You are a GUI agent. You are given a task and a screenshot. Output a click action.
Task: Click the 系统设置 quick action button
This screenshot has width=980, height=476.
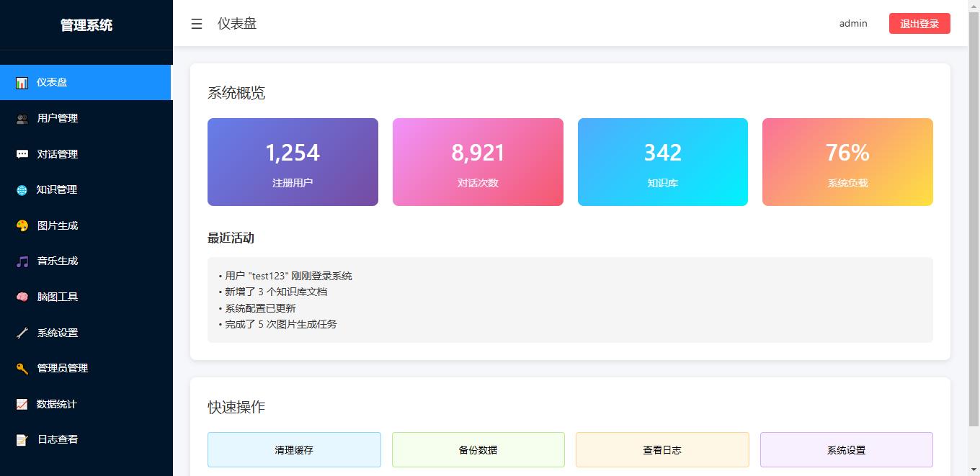click(x=846, y=450)
